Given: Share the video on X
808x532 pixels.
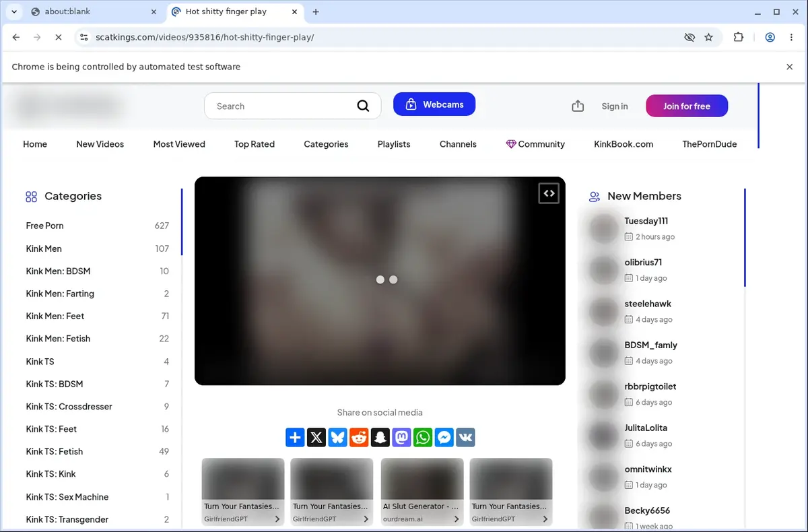Looking at the screenshot, I should pos(316,438).
